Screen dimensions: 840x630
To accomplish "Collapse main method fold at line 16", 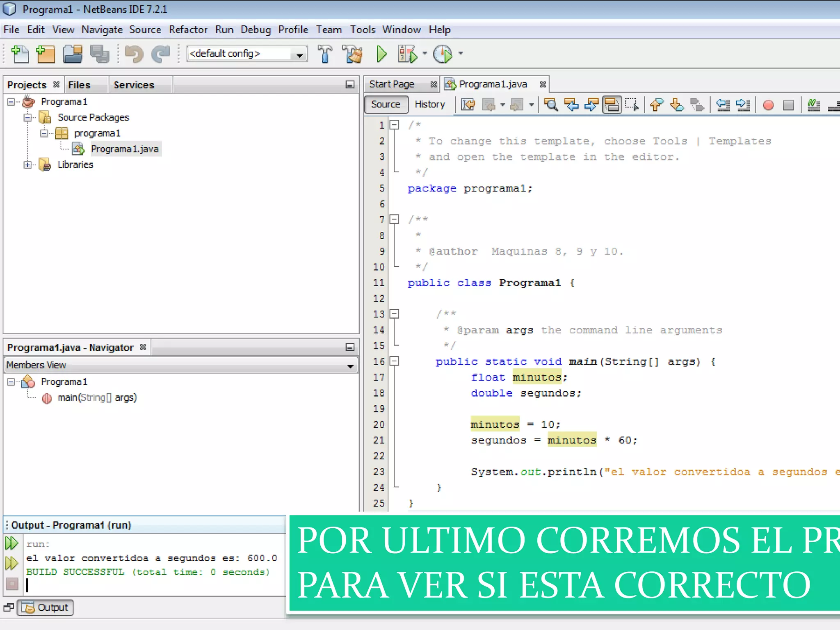I will [394, 361].
